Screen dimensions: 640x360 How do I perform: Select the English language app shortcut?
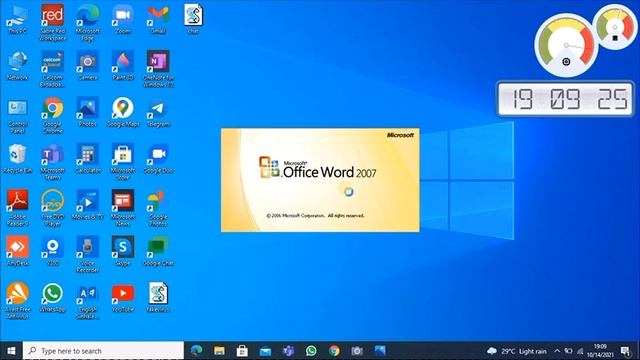(x=88, y=302)
